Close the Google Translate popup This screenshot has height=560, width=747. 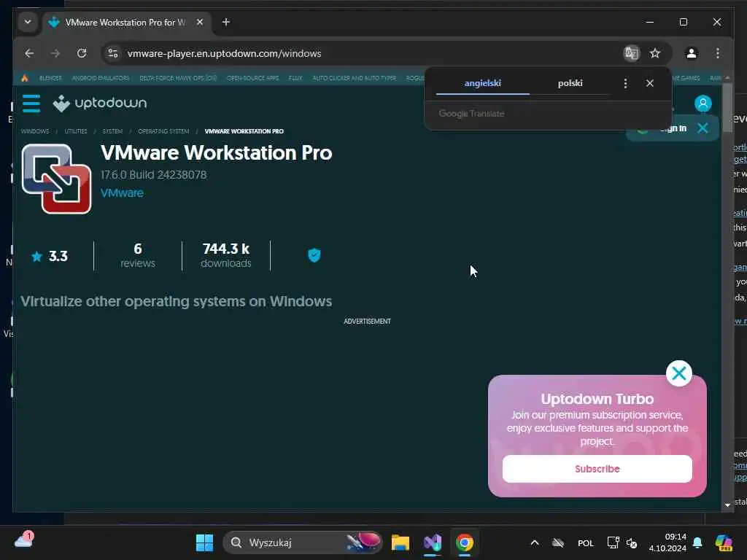650,83
